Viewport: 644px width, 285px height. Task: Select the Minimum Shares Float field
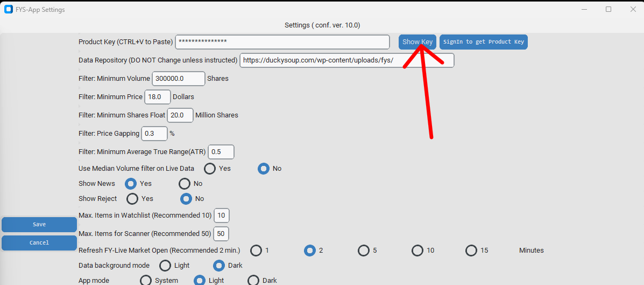click(x=180, y=115)
